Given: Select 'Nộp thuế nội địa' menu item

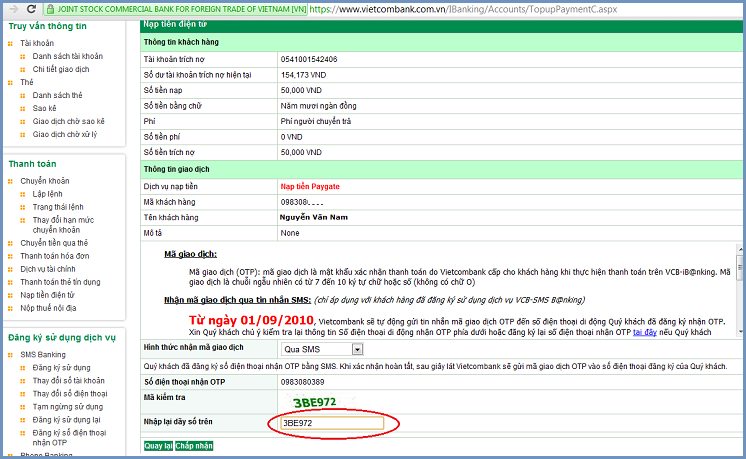Looking at the screenshot, I should pyautogui.click(x=50, y=308).
